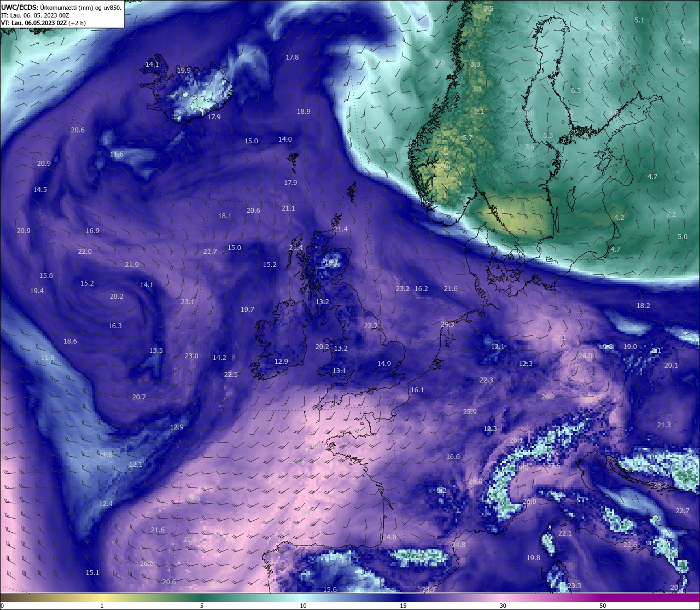This screenshot has width=700, height=610.
Task: Click the 14.5 value label
Action: tap(40, 190)
